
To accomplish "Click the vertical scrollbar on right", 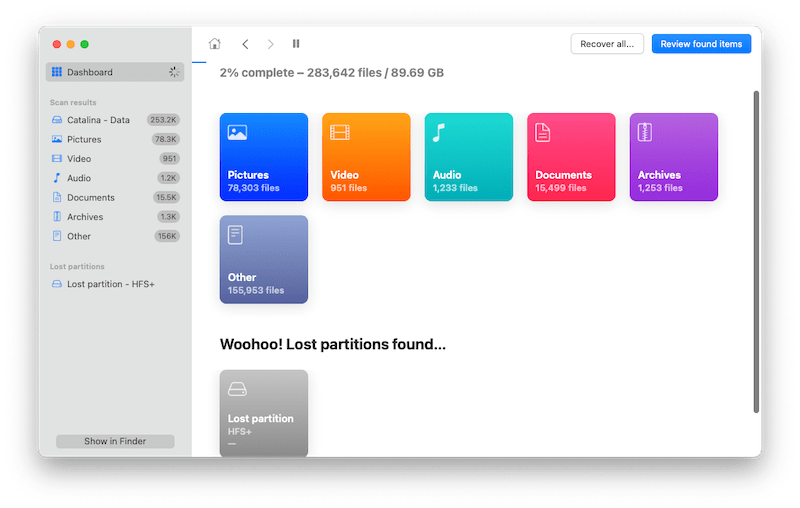I will click(x=756, y=250).
